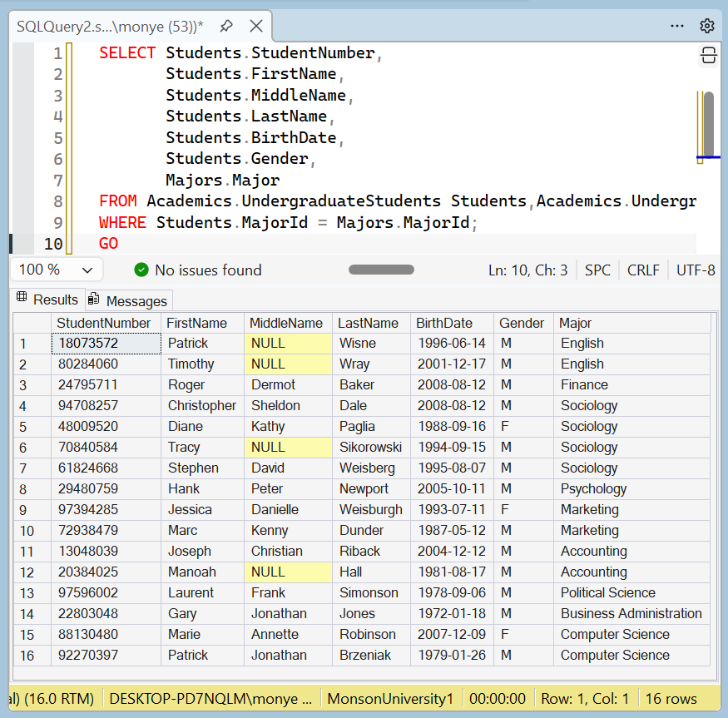
Task: Switch to the Messages tab
Action: coord(129,301)
